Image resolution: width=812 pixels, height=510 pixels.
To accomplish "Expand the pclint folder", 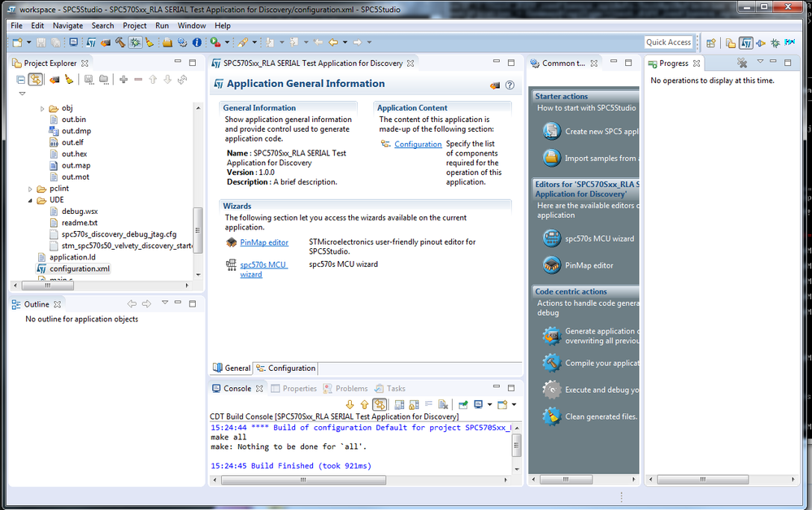I will pyautogui.click(x=30, y=190).
